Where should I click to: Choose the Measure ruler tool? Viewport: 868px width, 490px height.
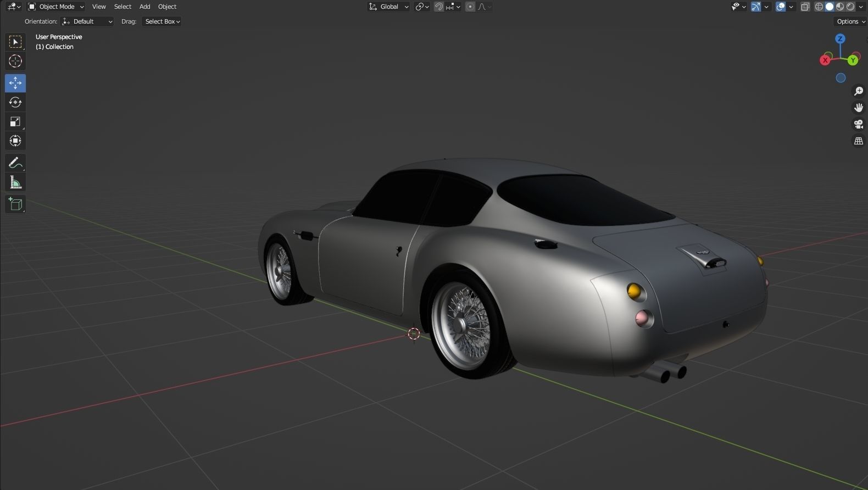(15, 182)
